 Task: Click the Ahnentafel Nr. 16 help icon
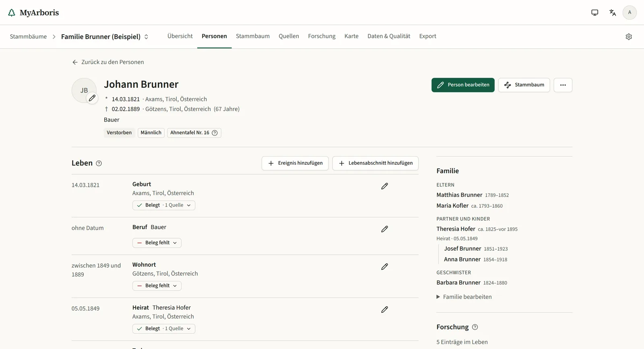(x=215, y=133)
